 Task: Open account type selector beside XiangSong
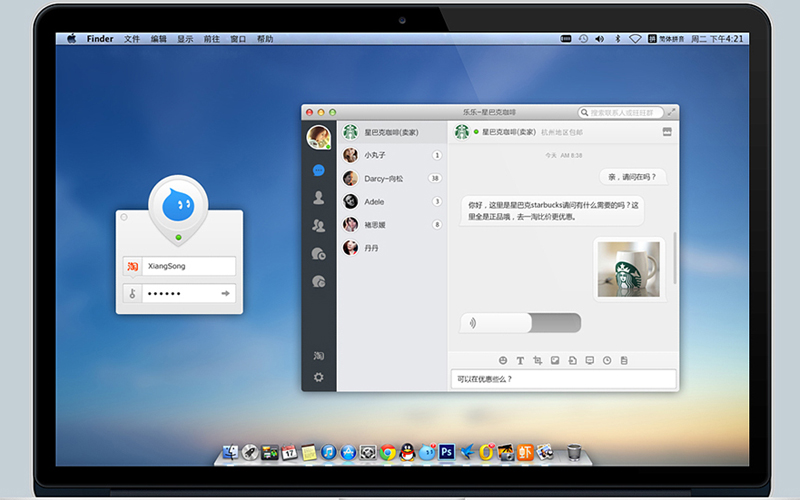[x=132, y=266]
